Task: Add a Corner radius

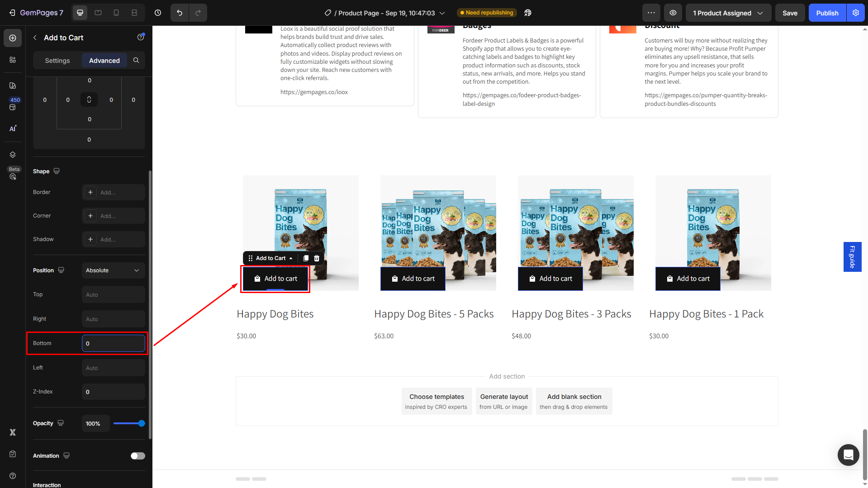Action: point(113,216)
